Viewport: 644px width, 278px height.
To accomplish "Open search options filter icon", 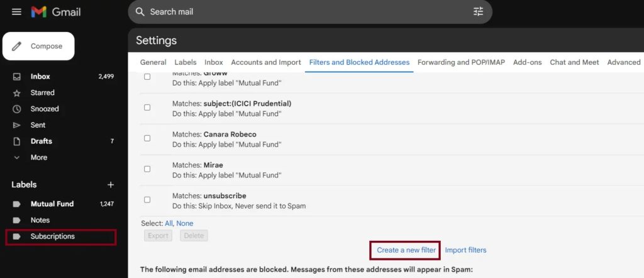I will click(479, 12).
